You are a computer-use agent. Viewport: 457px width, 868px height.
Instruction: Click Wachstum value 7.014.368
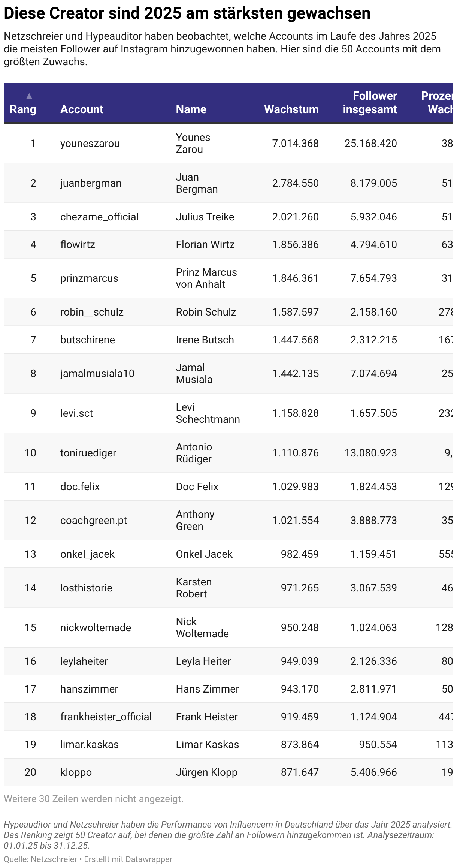pyautogui.click(x=295, y=143)
